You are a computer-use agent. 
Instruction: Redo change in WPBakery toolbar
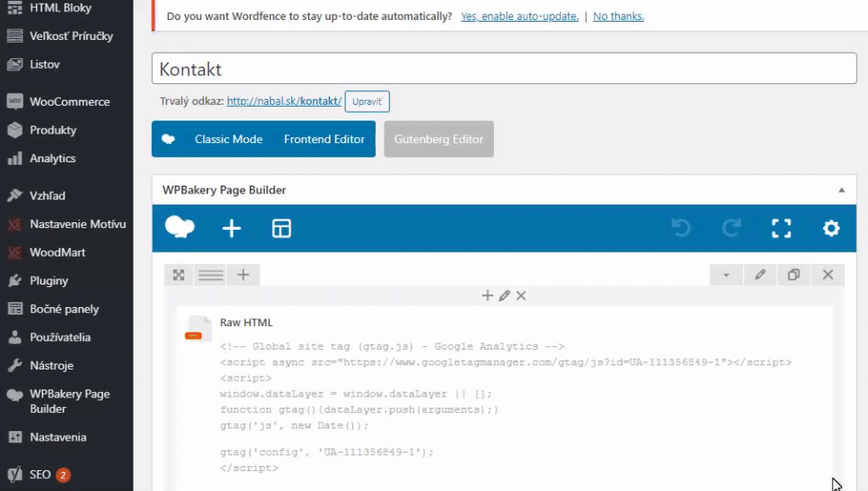click(731, 228)
